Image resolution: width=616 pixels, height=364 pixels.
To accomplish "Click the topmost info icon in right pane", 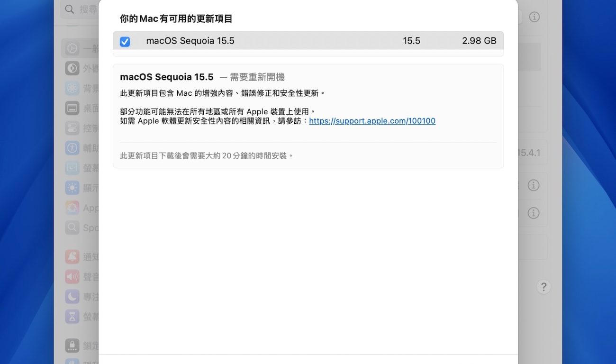I will 534,17.
